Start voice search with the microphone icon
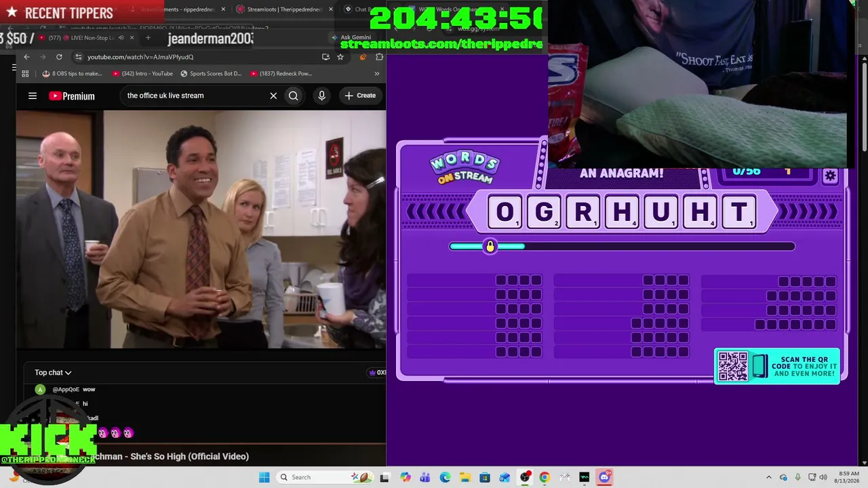 321,96
